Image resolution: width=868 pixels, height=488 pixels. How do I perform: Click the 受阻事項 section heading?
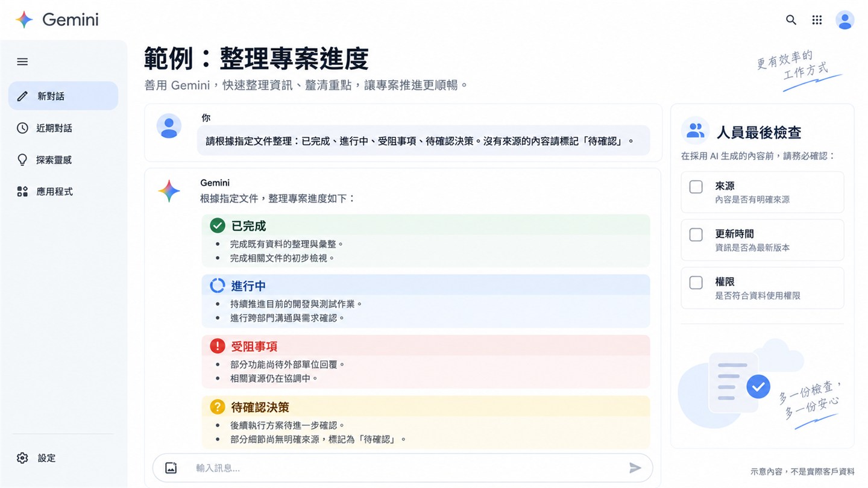coord(254,346)
